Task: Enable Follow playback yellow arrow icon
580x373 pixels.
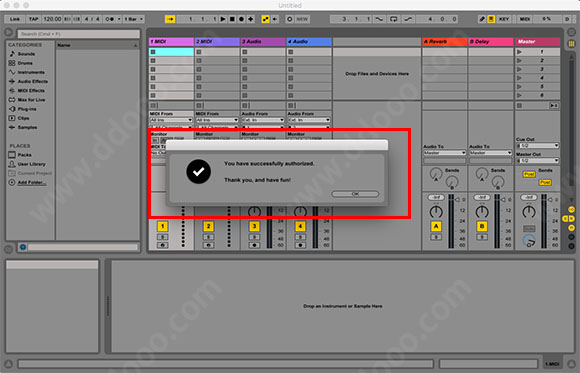Action: pyautogui.click(x=170, y=19)
